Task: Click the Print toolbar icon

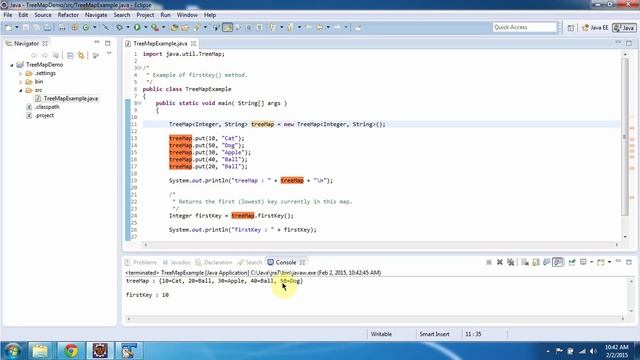Action: 47,27
